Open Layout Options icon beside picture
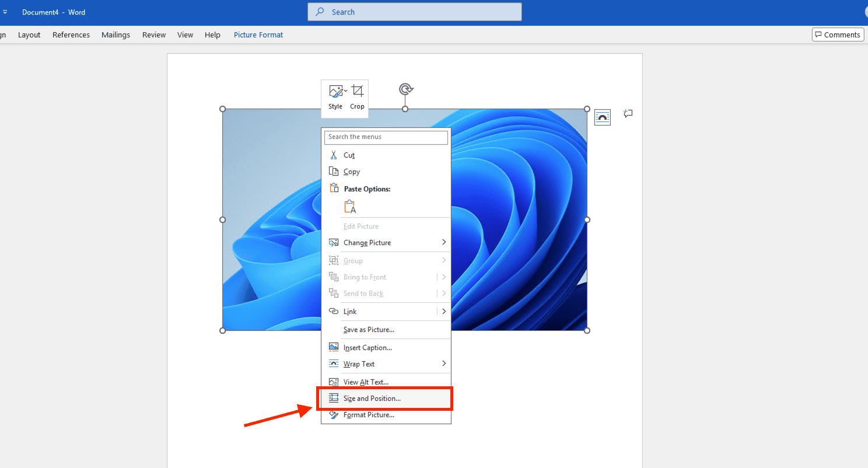Image resolution: width=868 pixels, height=468 pixels. point(602,117)
